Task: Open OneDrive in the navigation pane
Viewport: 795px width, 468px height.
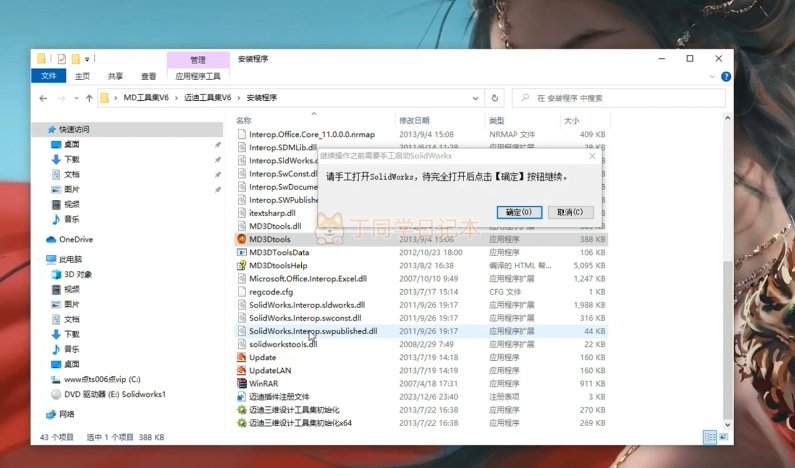Action: 75,240
